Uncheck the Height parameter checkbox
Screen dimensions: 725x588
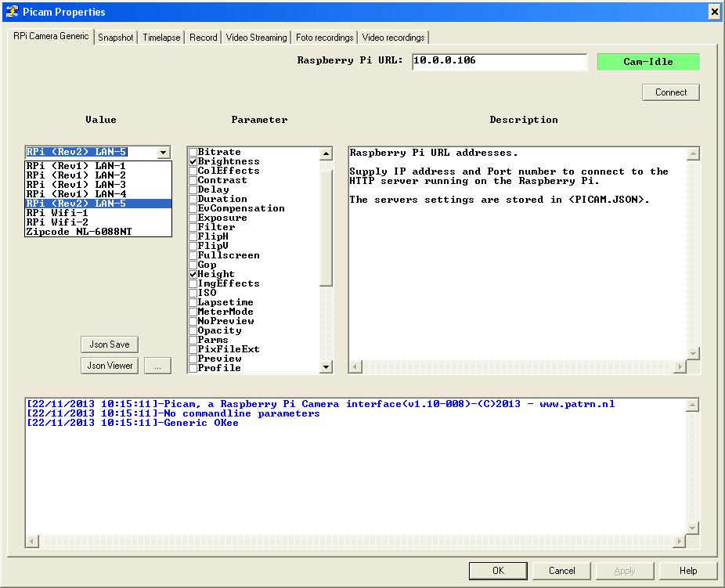tap(193, 274)
